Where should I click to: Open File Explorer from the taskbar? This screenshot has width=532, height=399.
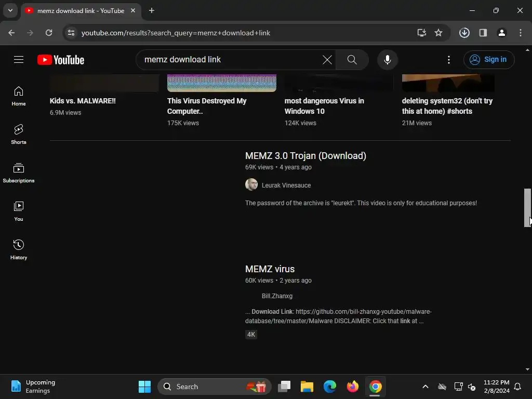(x=307, y=387)
